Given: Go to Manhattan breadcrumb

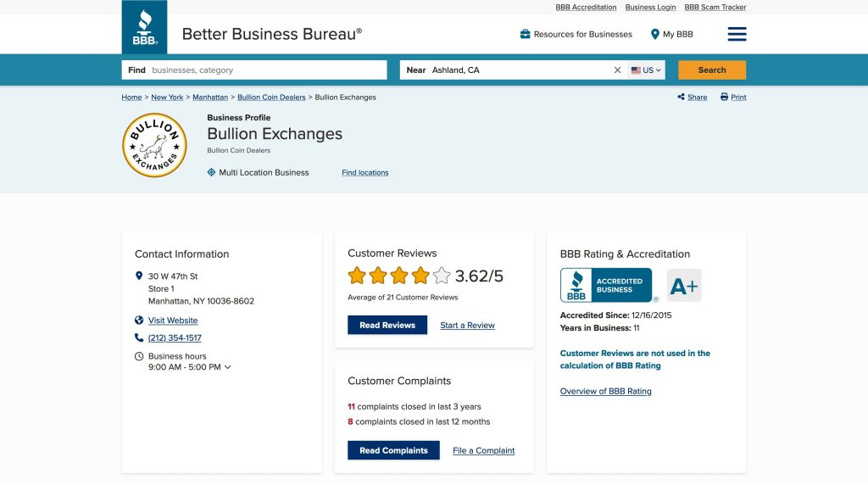Looking at the screenshot, I should (x=210, y=98).
